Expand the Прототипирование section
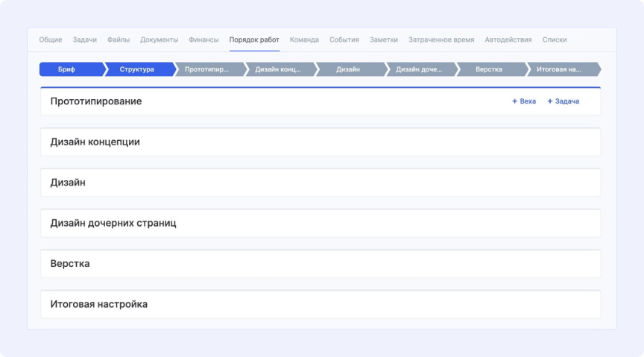The width and height of the screenshot is (644, 357). [x=96, y=101]
